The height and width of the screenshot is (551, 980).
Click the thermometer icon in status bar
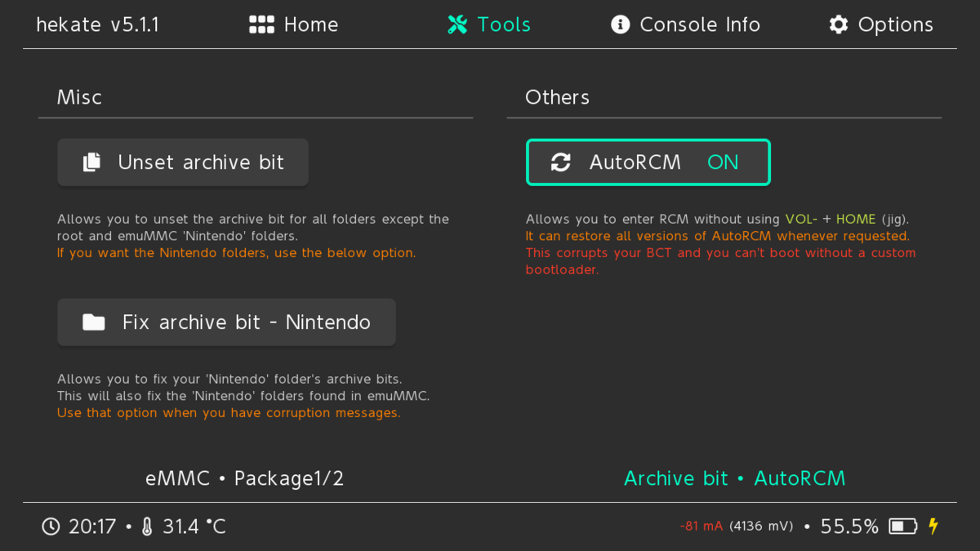[147, 527]
